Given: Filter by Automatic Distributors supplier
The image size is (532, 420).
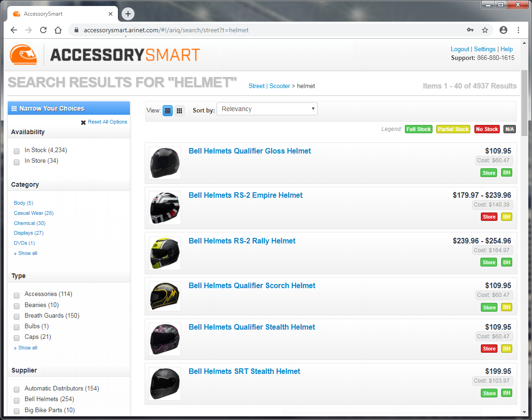Looking at the screenshot, I should [x=17, y=390].
